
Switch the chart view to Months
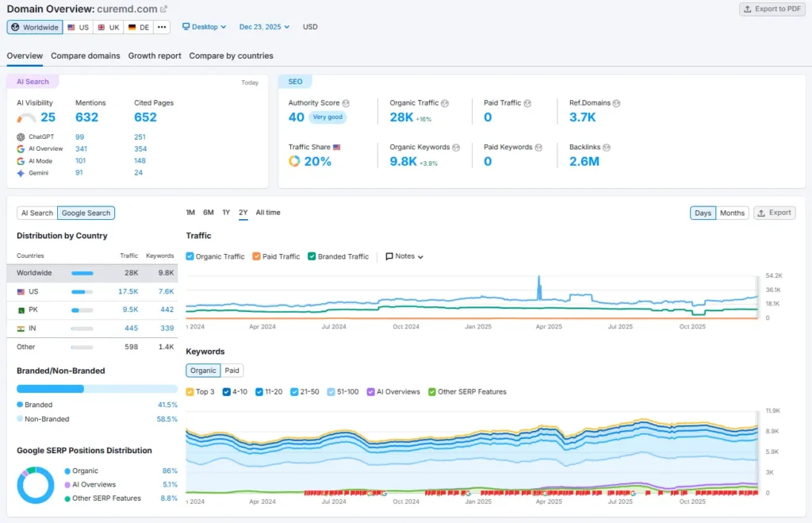pos(731,212)
